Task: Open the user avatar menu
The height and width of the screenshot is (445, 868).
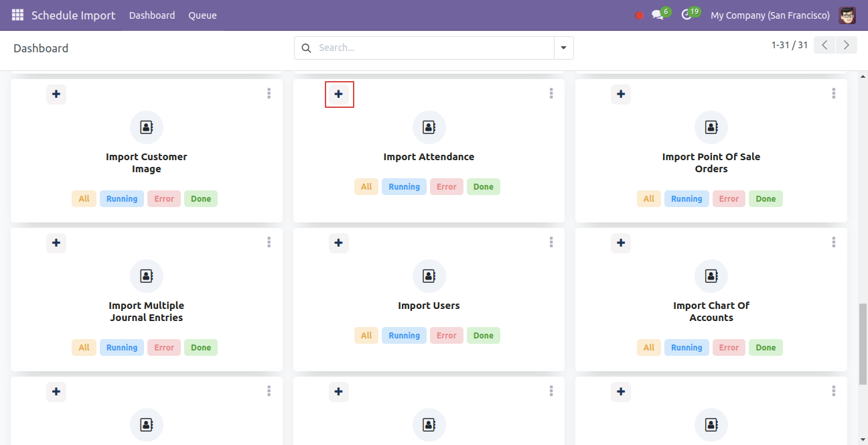Action: click(847, 15)
